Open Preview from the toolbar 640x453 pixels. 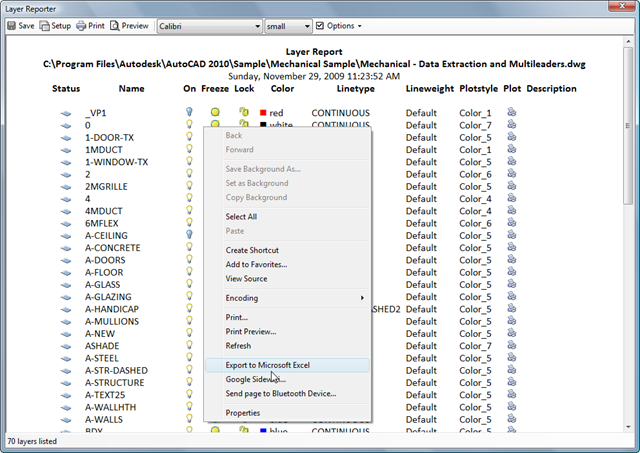click(130, 26)
